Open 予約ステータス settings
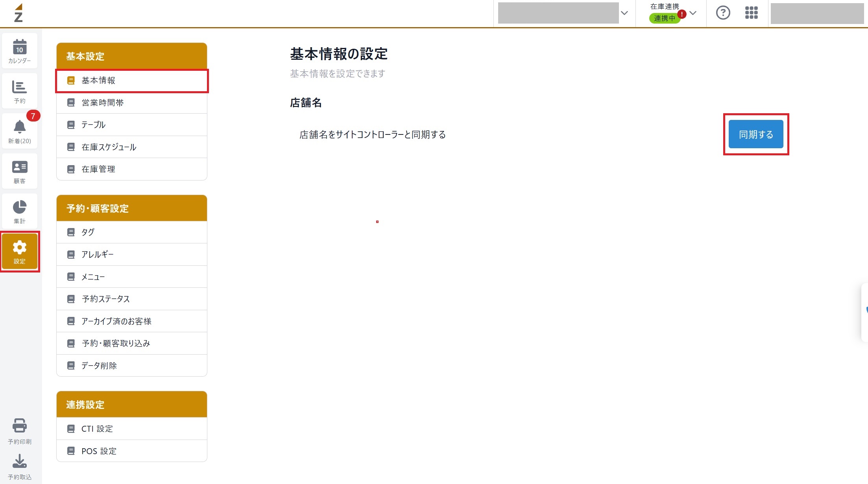The width and height of the screenshot is (868, 484). coord(132,299)
